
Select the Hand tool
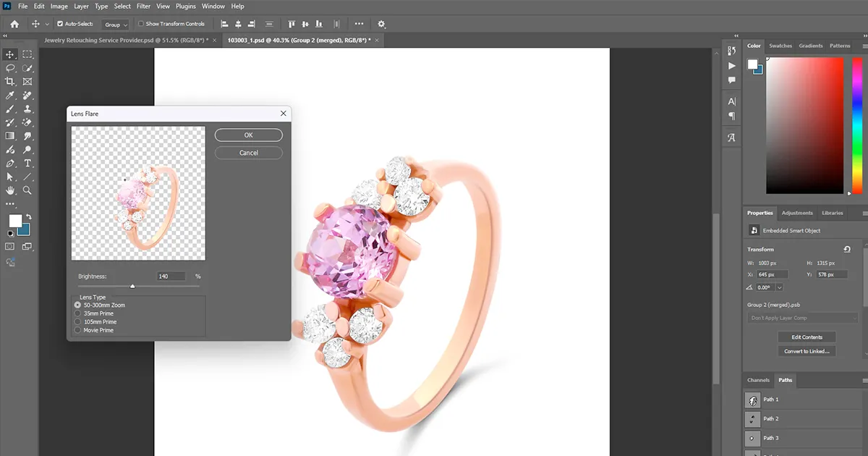(10, 190)
